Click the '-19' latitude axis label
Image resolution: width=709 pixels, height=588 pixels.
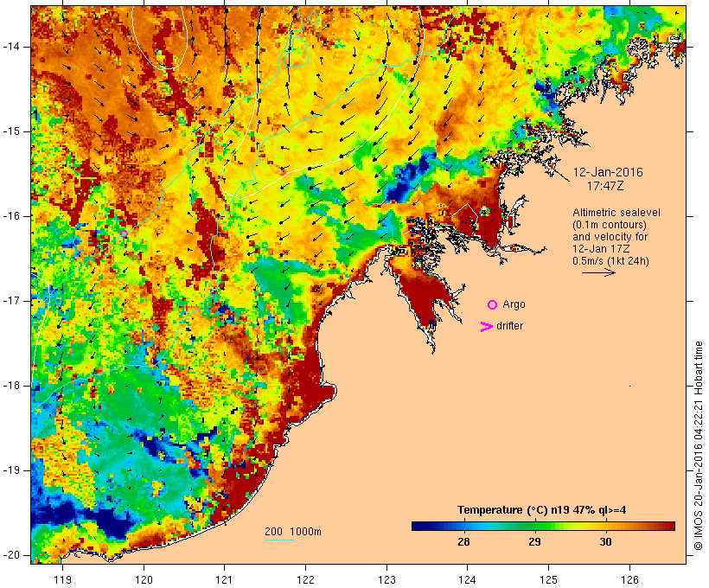pos(11,470)
